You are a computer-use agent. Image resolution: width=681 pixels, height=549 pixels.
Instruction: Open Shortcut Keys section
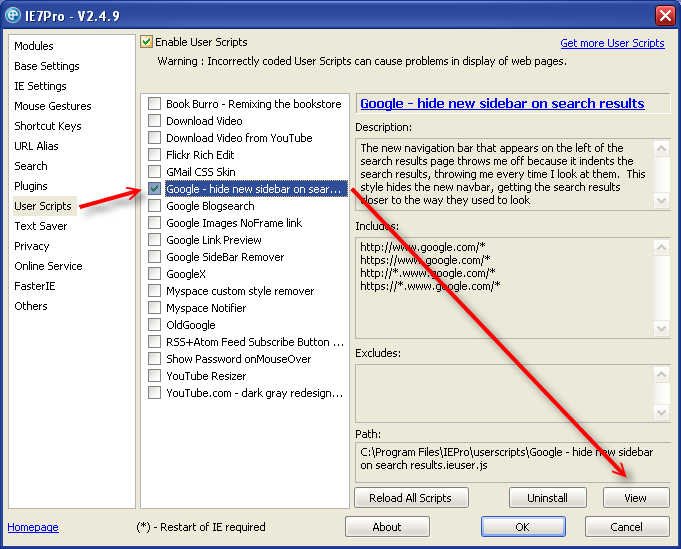coord(48,126)
